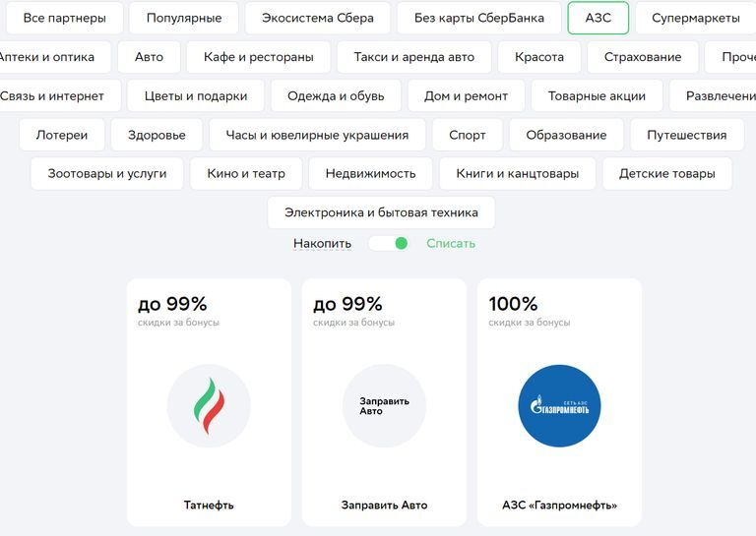Screen dimensions: 756x536
Task: Open АЗС «Газпромнефть» card title
Action: pos(559,506)
